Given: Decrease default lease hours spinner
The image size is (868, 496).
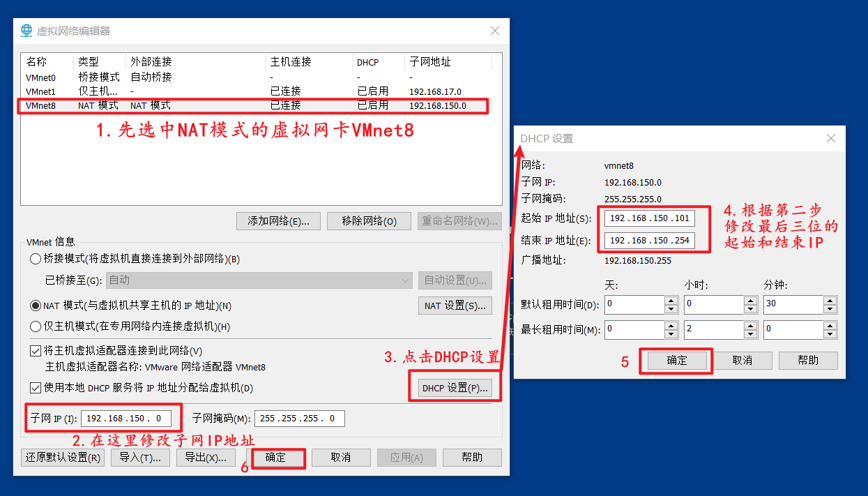Looking at the screenshot, I should click(751, 309).
